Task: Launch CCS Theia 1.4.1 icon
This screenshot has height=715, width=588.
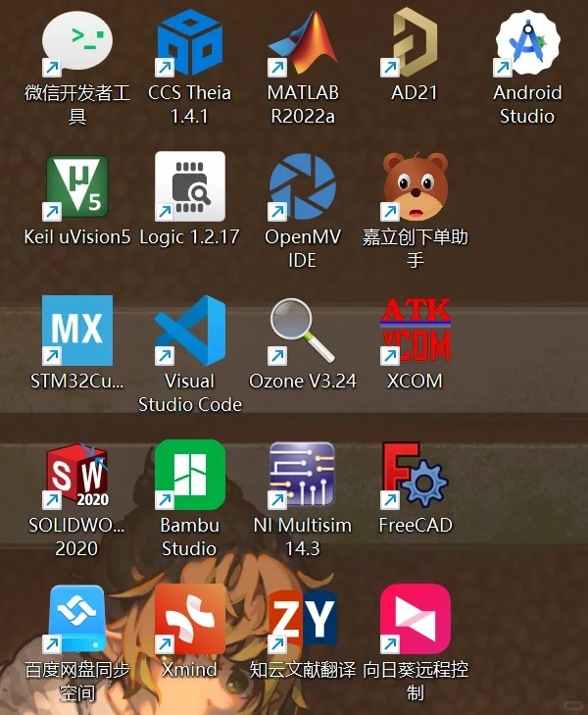Action: click(x=189, y=43)
